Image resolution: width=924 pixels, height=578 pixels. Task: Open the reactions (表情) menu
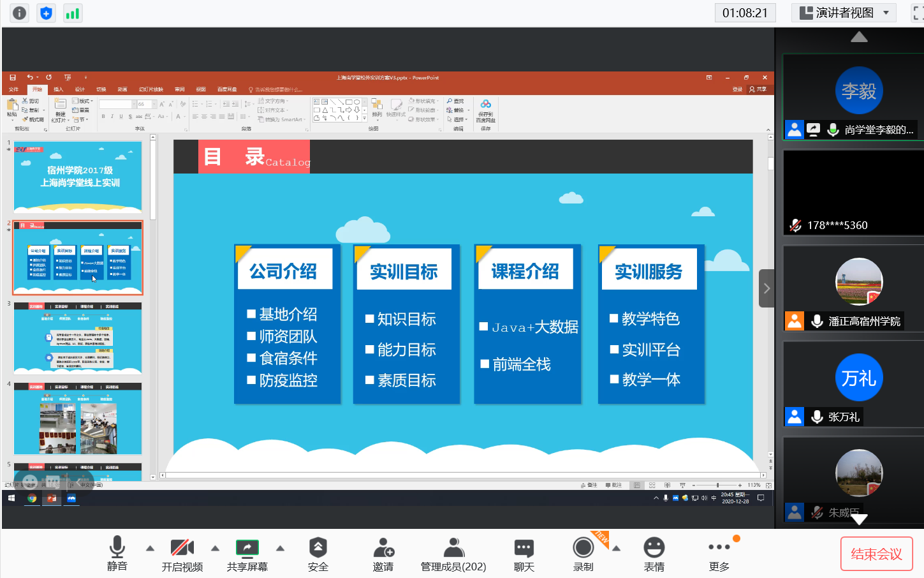[x=654, y=554]
